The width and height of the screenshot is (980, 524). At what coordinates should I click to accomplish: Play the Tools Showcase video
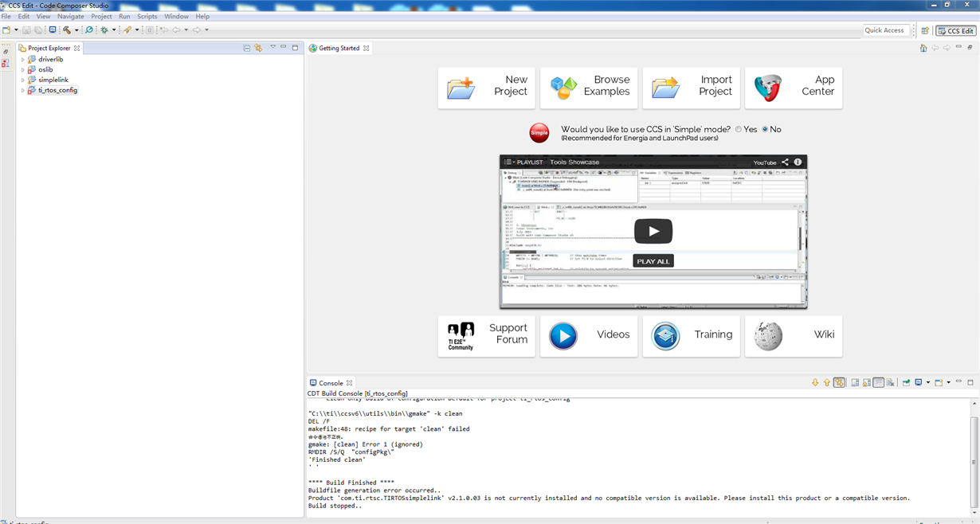[653, 231]
